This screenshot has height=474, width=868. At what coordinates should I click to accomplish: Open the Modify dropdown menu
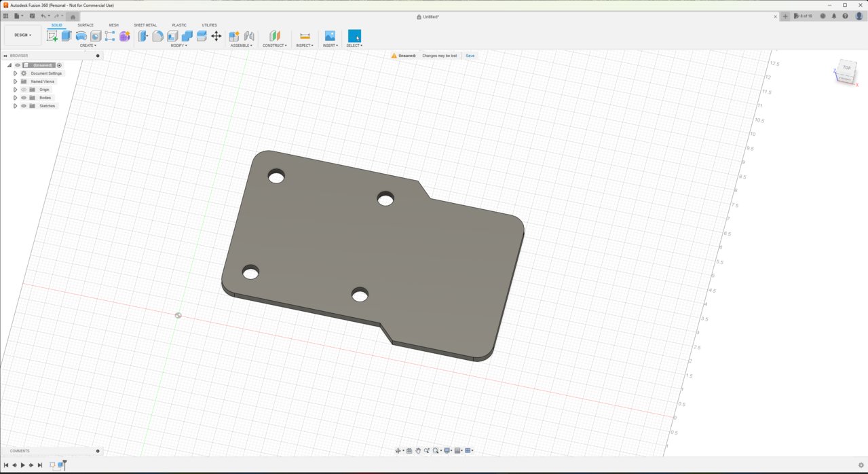tap(179, 45)
